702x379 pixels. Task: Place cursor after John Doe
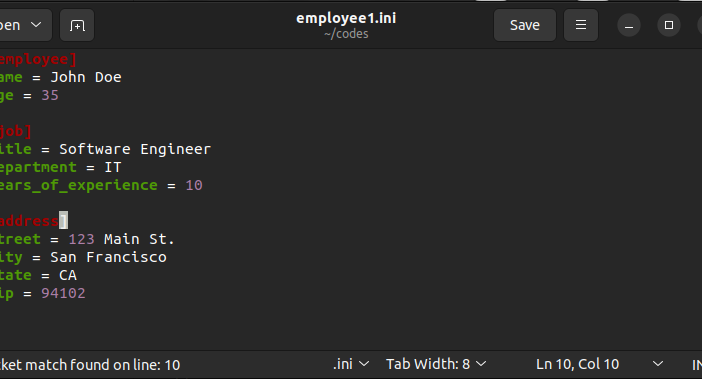coord(122,77)
